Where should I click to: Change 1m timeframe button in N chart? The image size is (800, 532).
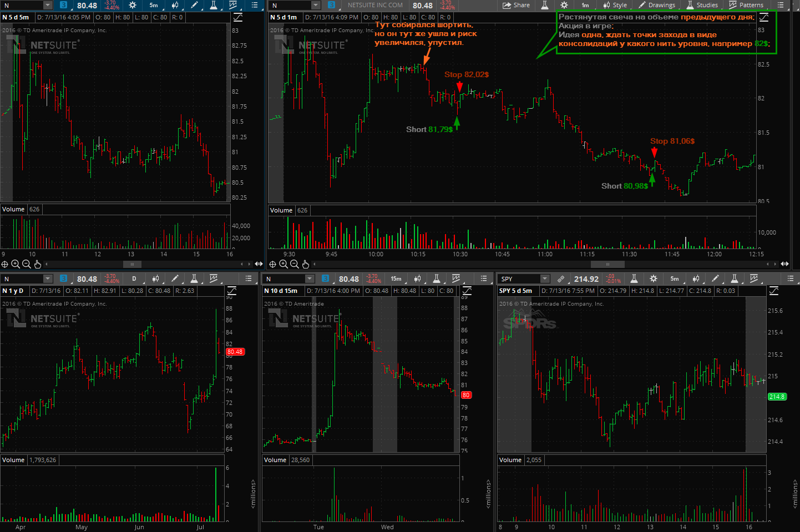(585, 5)
